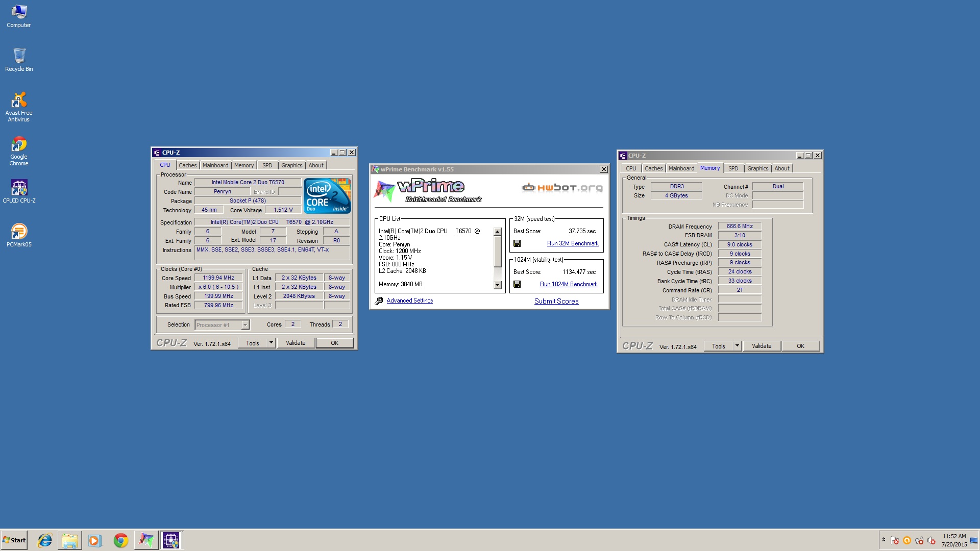Click the CPU List scroll-down arrow
The height and width of the screenshot is (551, 980).
(x=498, y=285)
